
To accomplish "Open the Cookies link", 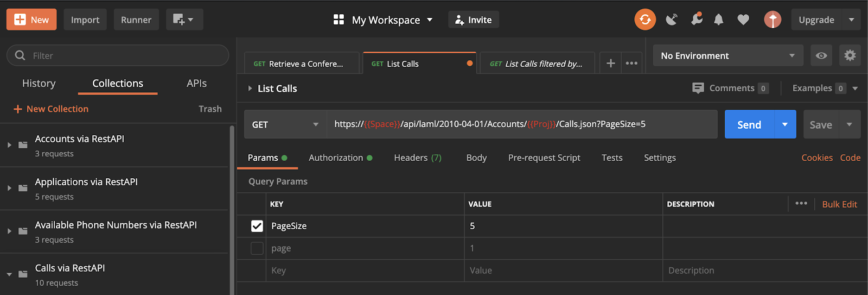I will [817, 158].
